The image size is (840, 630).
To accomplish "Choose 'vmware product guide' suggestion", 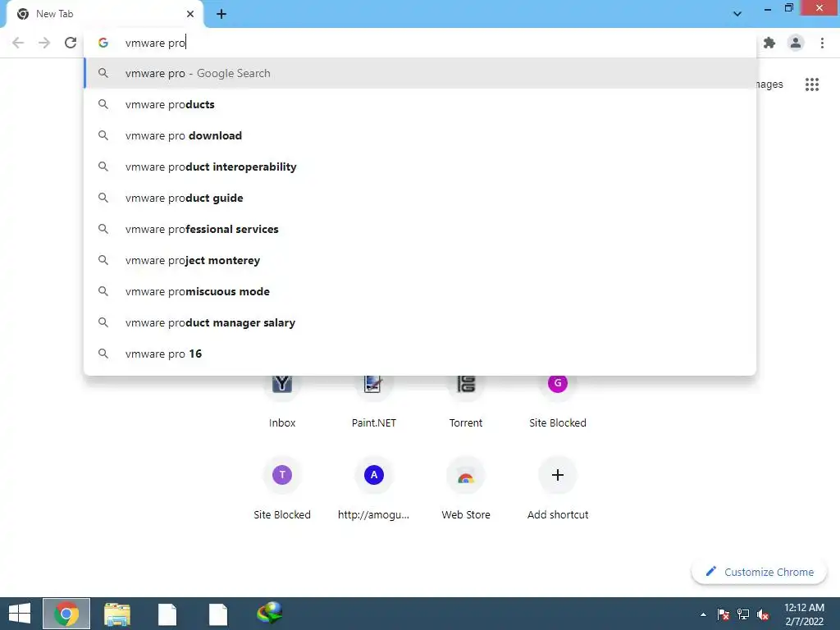I will (x=420, y=198).
